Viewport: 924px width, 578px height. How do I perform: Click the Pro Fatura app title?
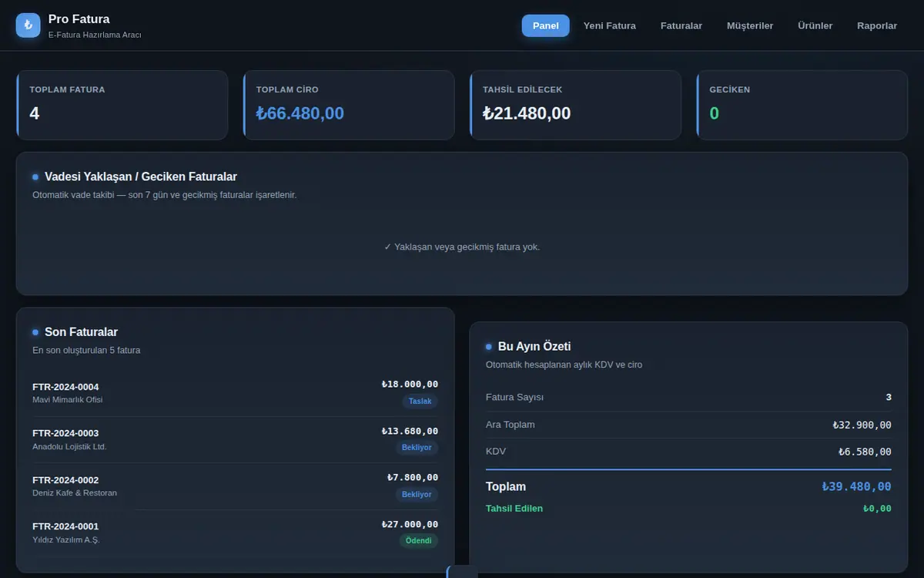79,18
